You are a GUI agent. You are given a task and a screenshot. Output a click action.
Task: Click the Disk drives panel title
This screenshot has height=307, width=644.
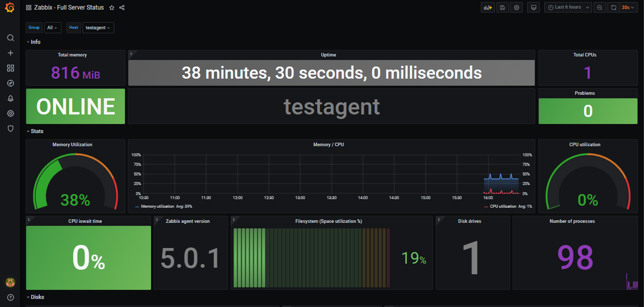(469, 221)
